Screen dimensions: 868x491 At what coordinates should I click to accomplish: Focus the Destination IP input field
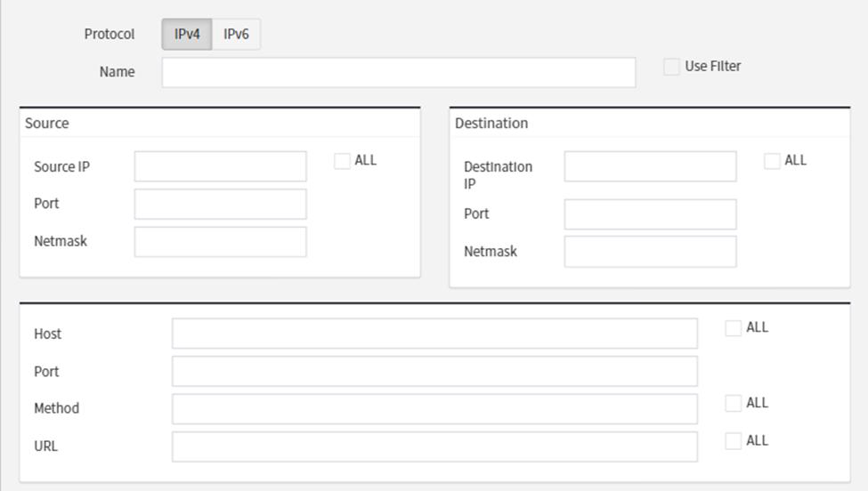[x=650, y=166]
